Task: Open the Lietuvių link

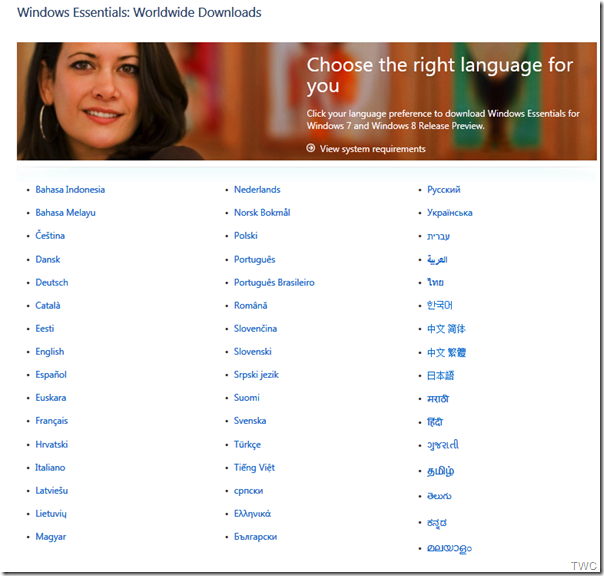Action: pos(51,514)
